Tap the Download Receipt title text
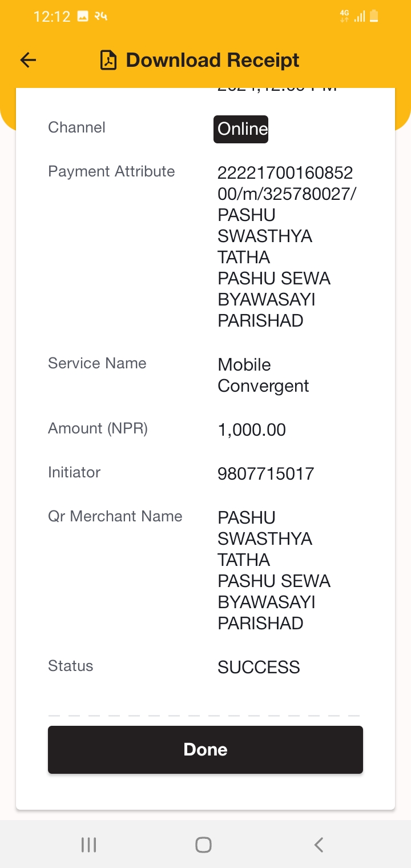Viewport: 411px width, 868px height. pyautogui.click(x=212, y=60)
